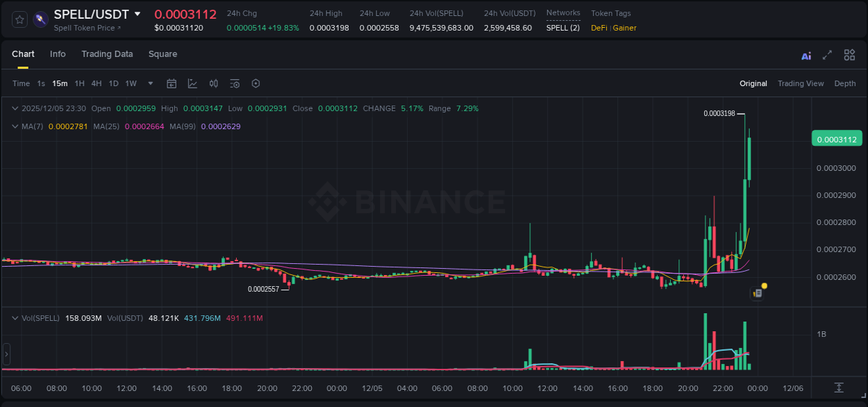The image size is (868, 407).
Task: Open chart settings via the hexagon gear
Action: coord(256,83)
